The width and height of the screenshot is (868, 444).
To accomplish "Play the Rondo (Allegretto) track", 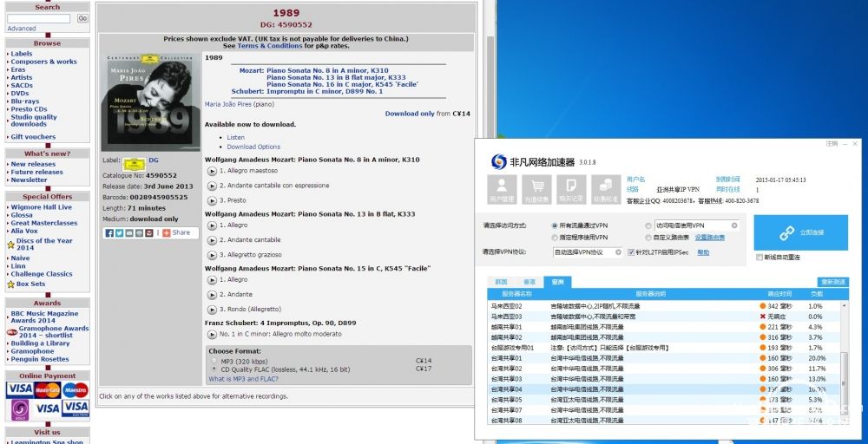I will [x=212, y=310].
